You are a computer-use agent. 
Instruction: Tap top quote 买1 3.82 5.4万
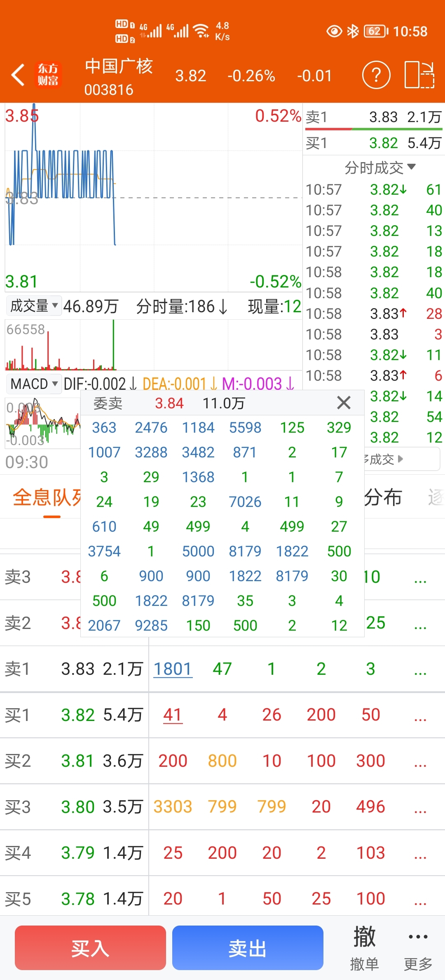point(374,143)
